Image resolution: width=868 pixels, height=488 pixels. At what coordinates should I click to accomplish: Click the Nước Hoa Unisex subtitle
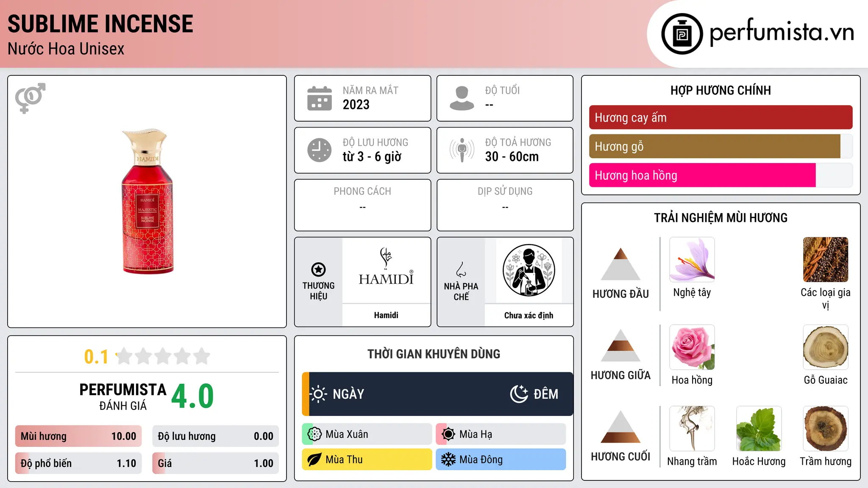click(66, 49)
